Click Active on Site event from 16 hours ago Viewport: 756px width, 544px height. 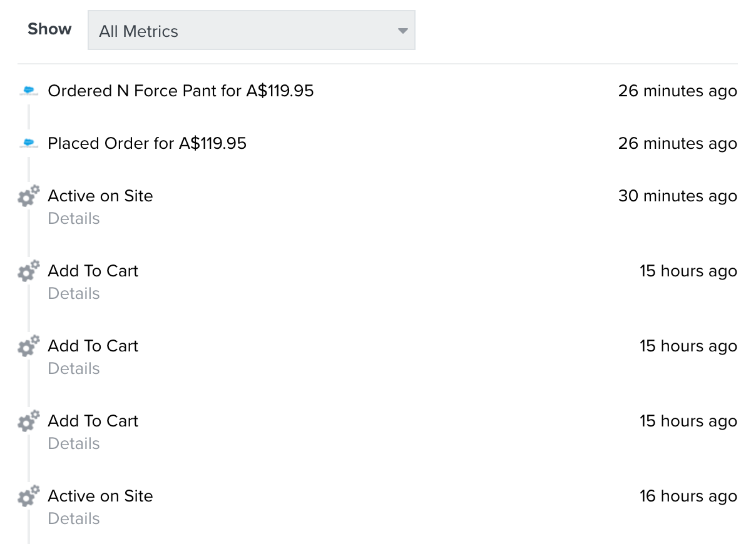tap(100, 496)
